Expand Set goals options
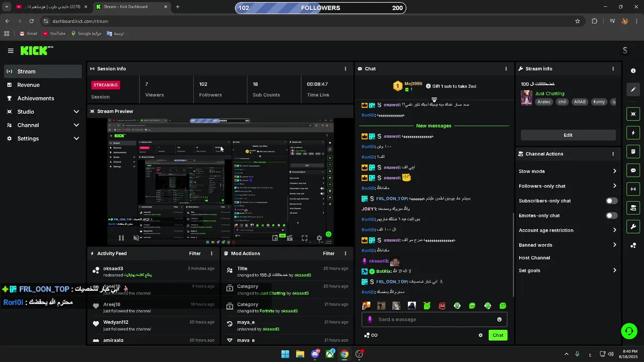 pos(568,270)
